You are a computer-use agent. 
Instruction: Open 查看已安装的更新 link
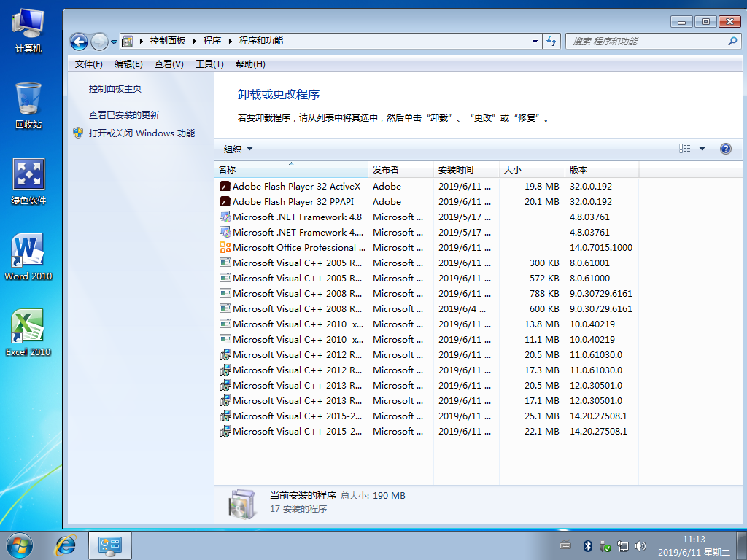click(x=124, y=114)
